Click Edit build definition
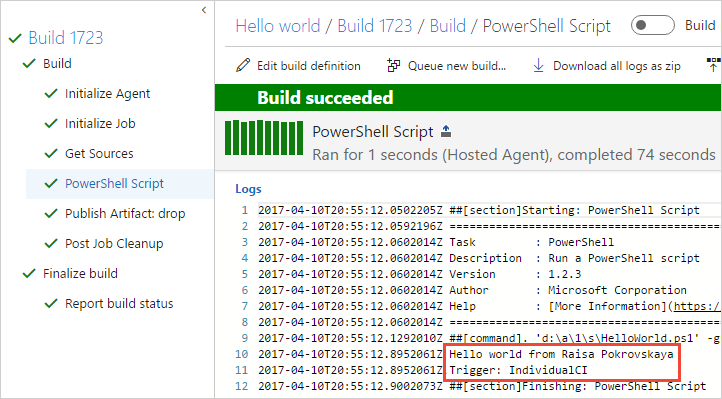 pyautogui.click(x=309, y=66)
